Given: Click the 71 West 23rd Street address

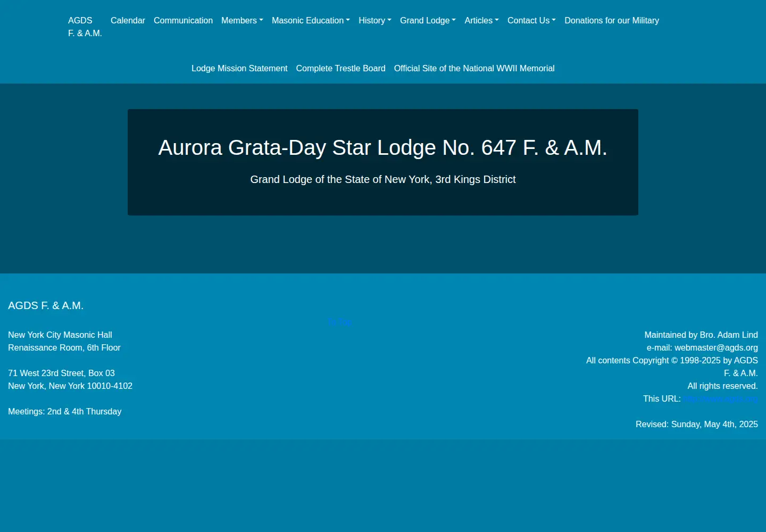Looking at the screenshot, I should (x=61, y=373).
